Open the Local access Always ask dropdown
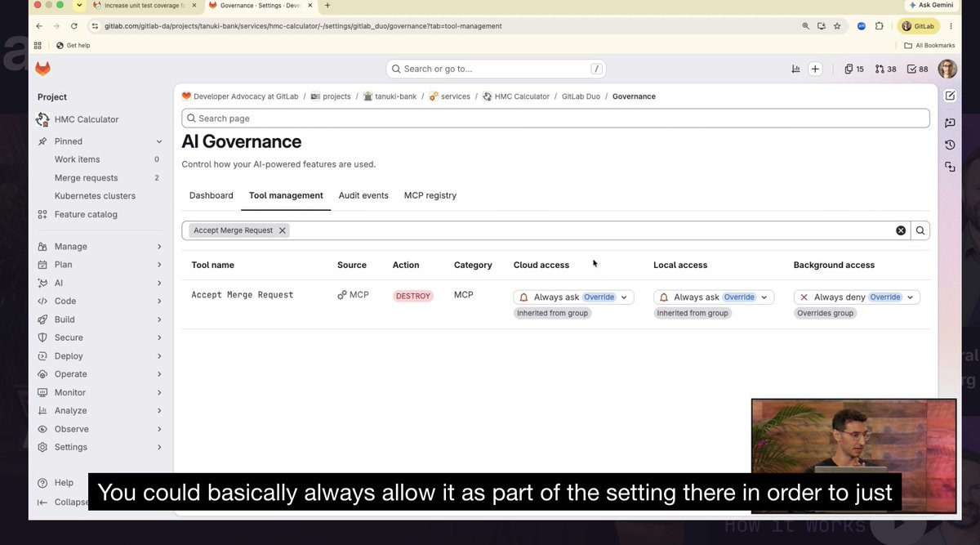 click(714, 297)
